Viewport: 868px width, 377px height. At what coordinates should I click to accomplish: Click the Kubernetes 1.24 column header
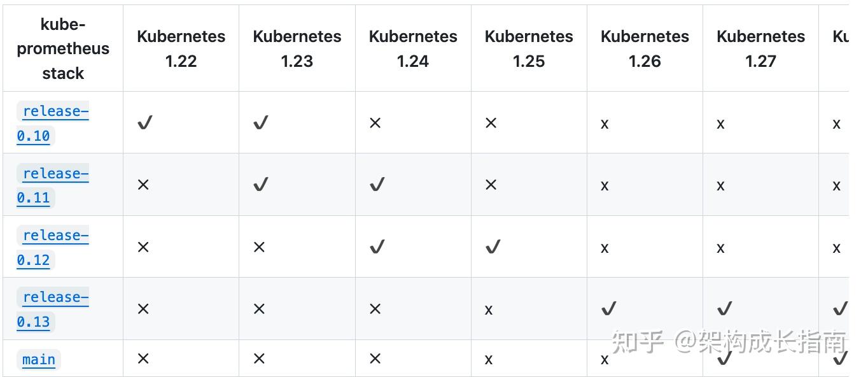tap(413, 48)
